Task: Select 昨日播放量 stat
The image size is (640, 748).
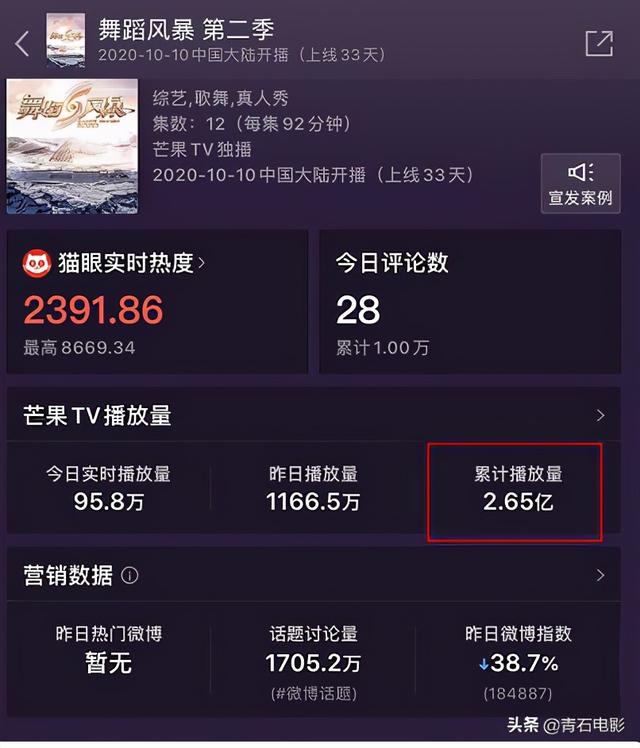Action: [x=313, y=488]
